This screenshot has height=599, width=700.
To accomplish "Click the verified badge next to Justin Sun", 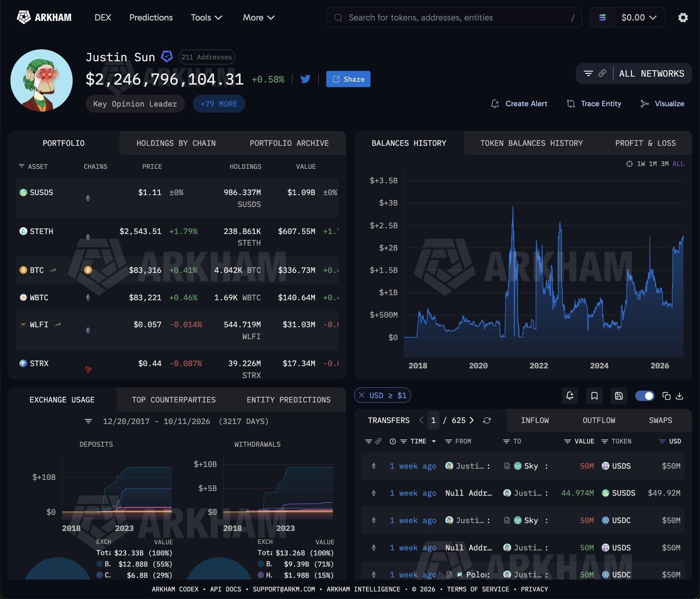I will [167, 57].
